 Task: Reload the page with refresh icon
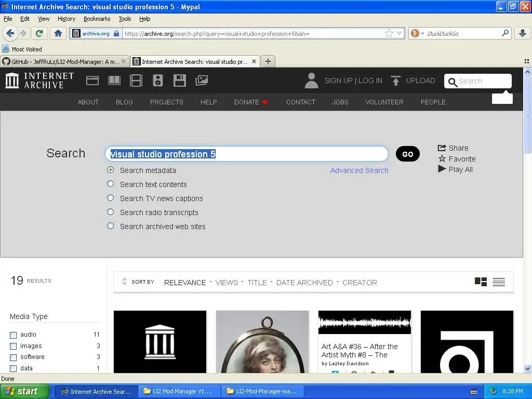[39, 33]
